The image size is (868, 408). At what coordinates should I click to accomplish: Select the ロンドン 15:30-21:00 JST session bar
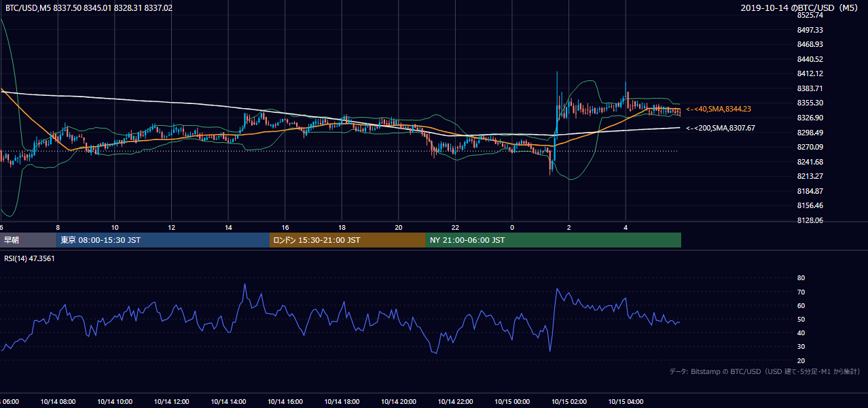tap(348, 240)
